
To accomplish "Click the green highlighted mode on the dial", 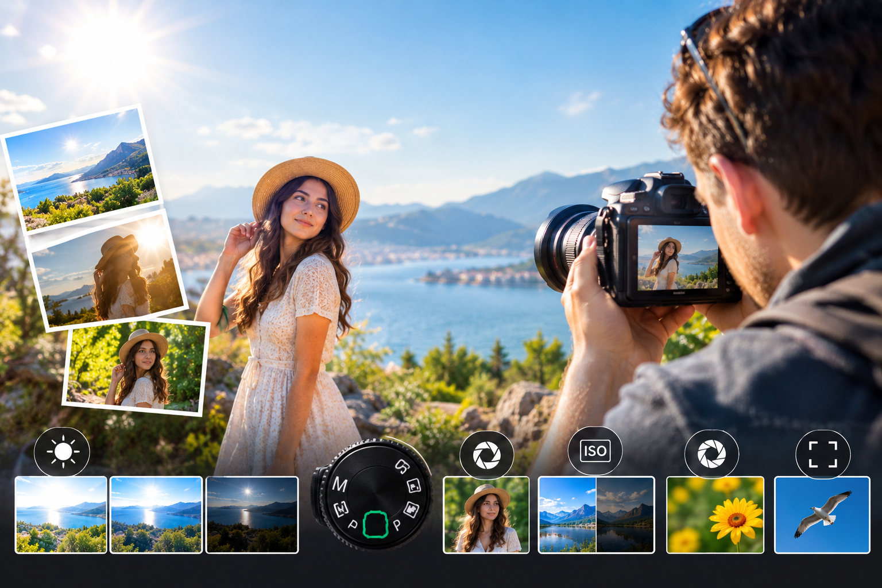I will click(376, 524).
